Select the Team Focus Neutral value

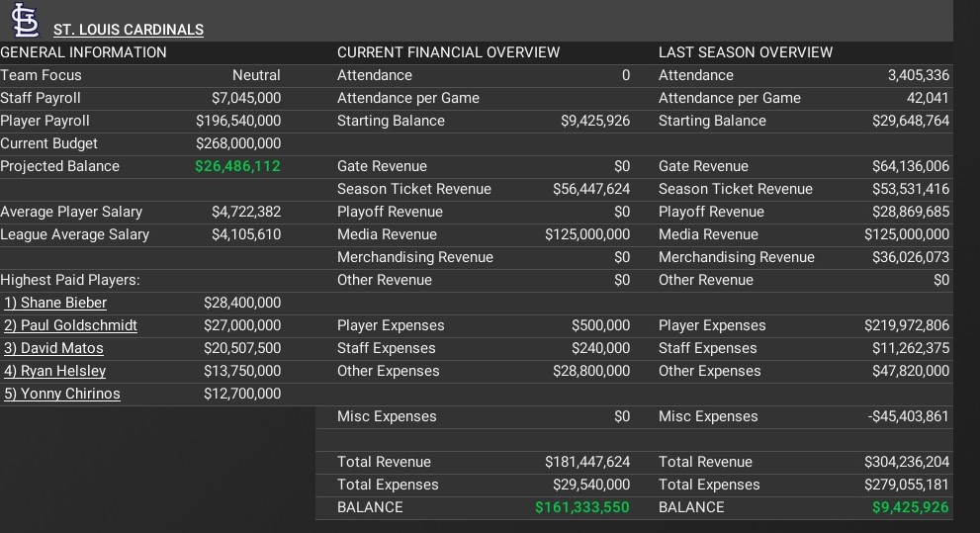[x=256, y=75]
